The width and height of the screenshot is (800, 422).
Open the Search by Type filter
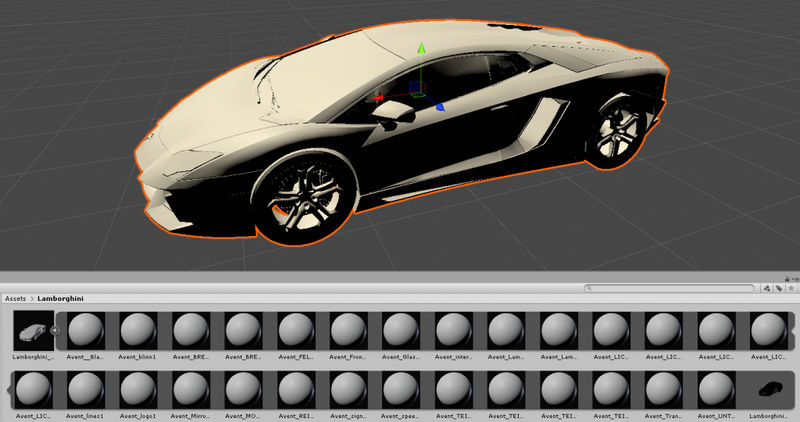point(767,288)
